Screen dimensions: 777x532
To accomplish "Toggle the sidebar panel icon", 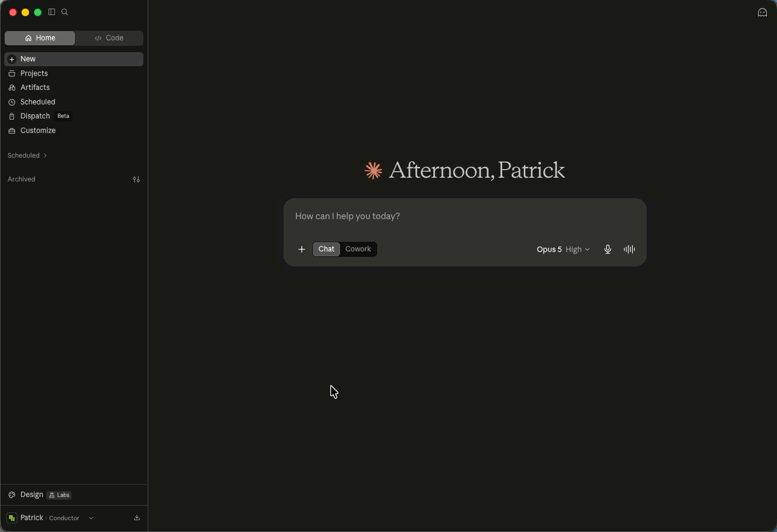I will (x=52, y=12).
